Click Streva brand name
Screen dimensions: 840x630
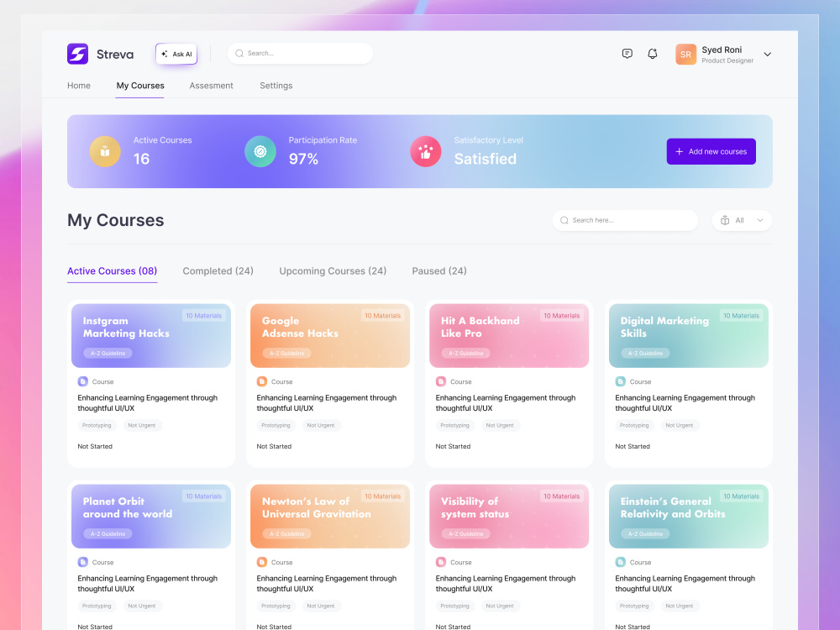coord(115,54)
